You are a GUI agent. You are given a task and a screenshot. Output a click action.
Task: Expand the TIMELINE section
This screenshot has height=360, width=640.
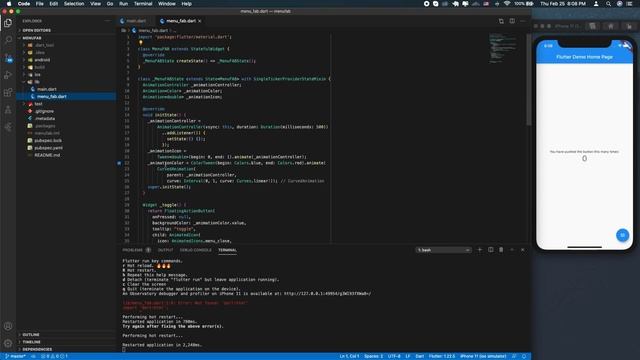(31, 342)
